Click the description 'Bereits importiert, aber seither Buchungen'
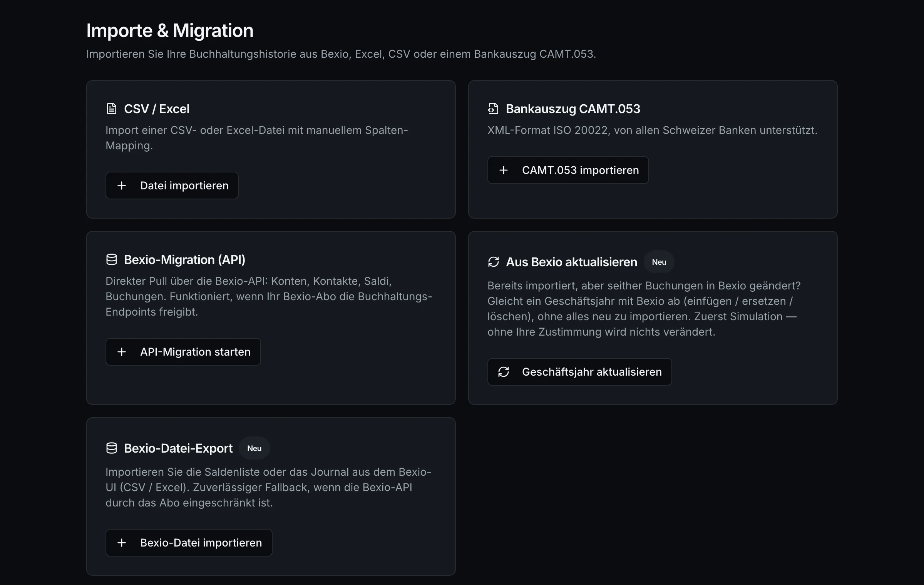Viewport: 924px width, 585px height. 644,309
